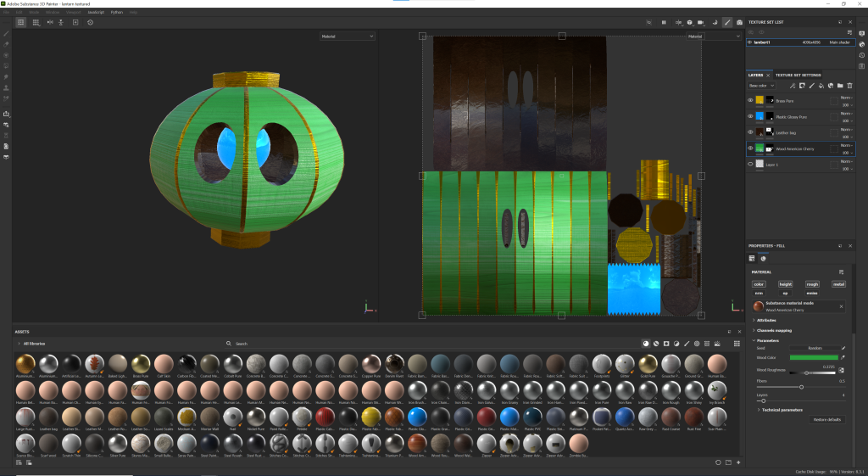Click the Random seed button

click(x=814, y=348)
